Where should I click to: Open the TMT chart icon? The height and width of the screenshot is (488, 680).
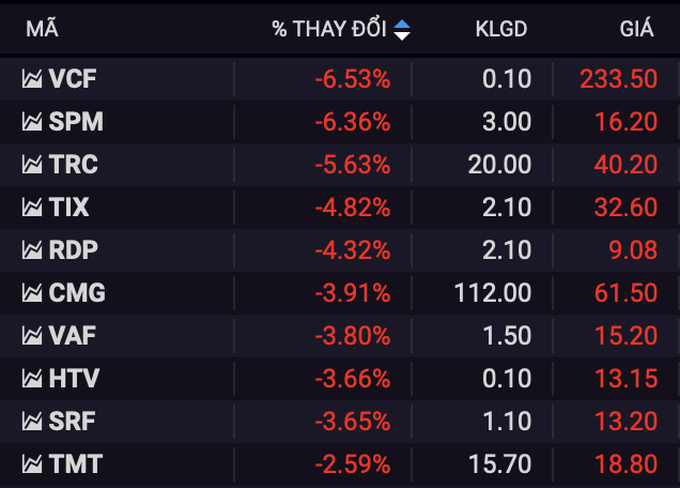32,464
